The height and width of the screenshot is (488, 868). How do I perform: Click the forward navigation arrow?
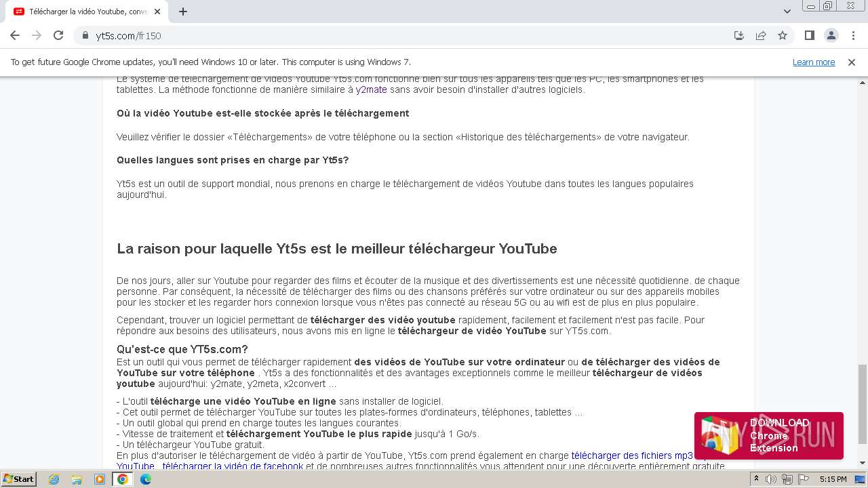(37, 35)
